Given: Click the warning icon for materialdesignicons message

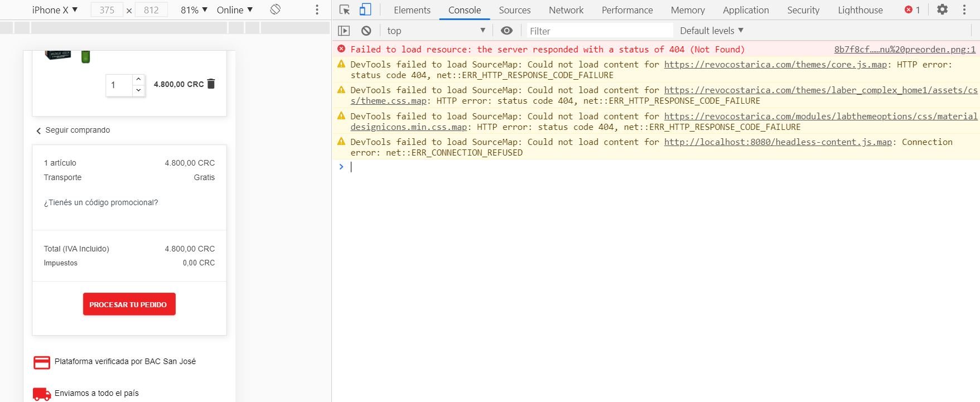Looking at the screenshot, I should 341,116.
